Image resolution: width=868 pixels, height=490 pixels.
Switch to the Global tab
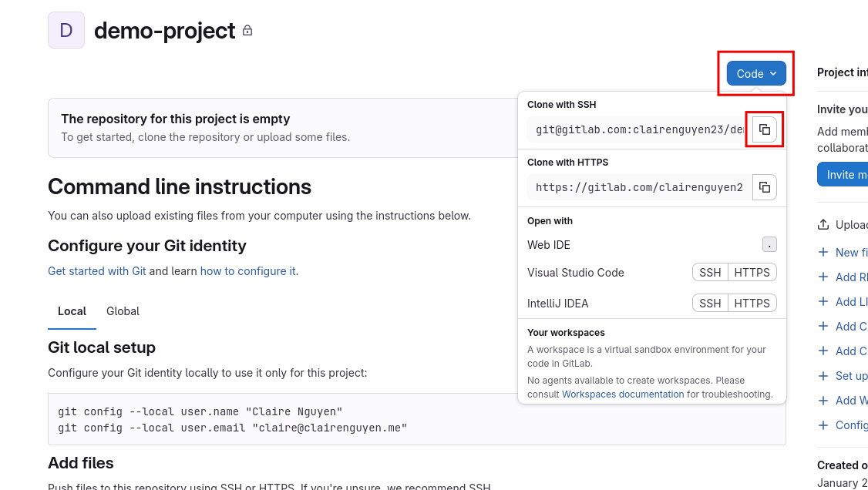123,311
